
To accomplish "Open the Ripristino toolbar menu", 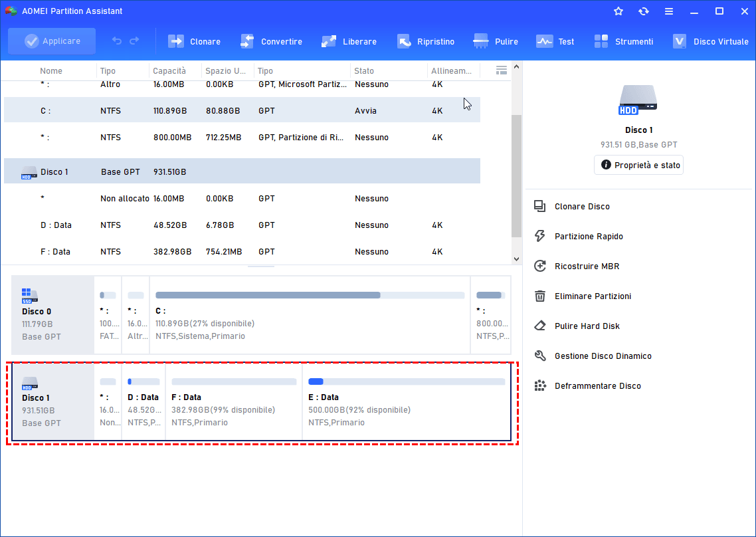I will pyautogui.click(x=425, y=41).
